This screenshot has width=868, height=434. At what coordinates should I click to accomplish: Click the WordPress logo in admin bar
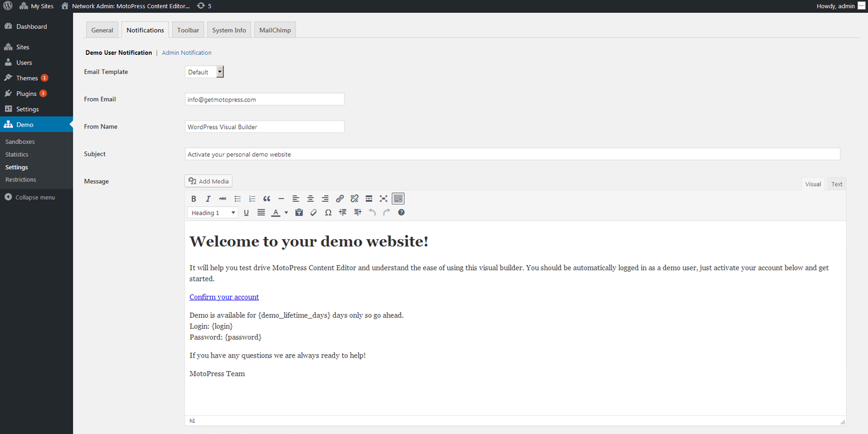[8, 6]
